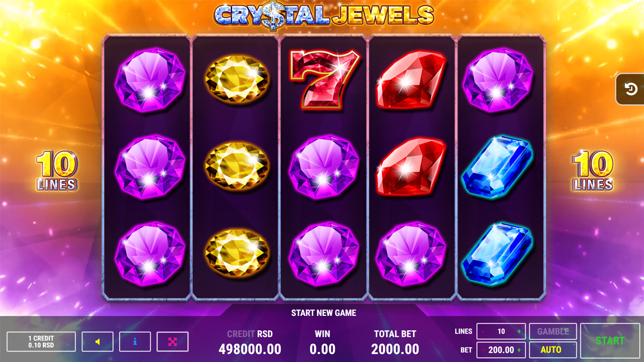This screenshot has height=362, width=644.
Task: Enable AUTO spin mode
Action: coord(553,350)
